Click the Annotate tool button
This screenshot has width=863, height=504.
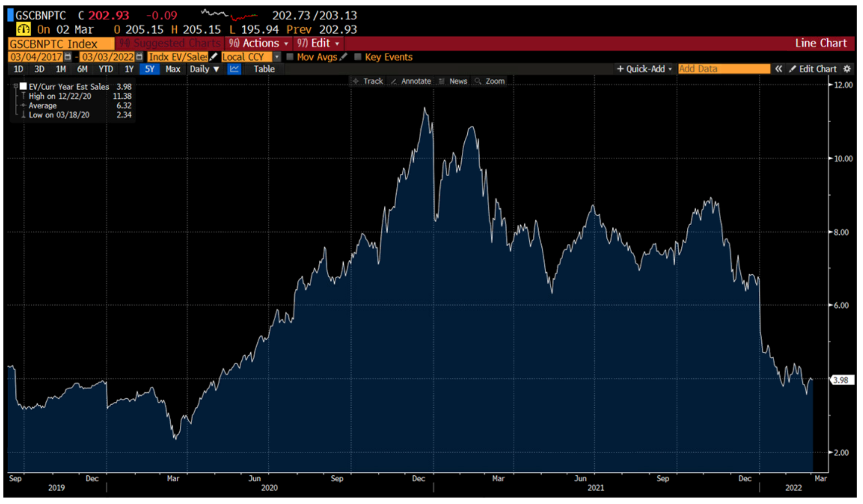(411, 81)
